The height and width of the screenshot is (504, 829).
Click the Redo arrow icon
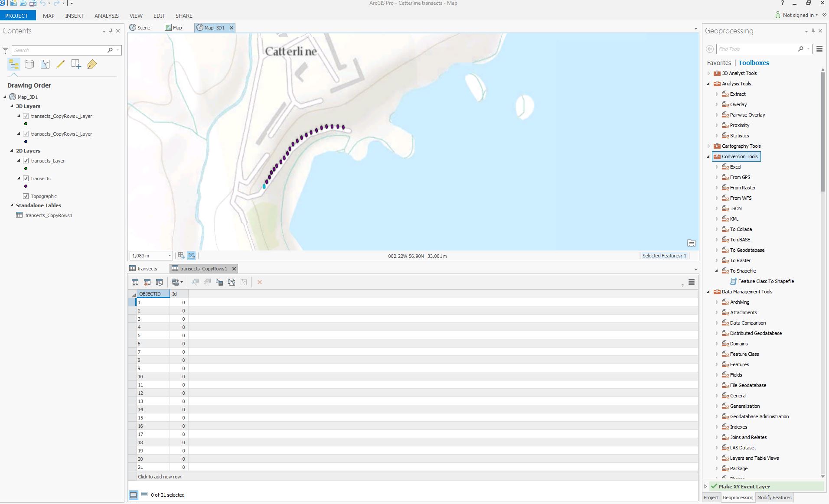(x=56, y=3)
